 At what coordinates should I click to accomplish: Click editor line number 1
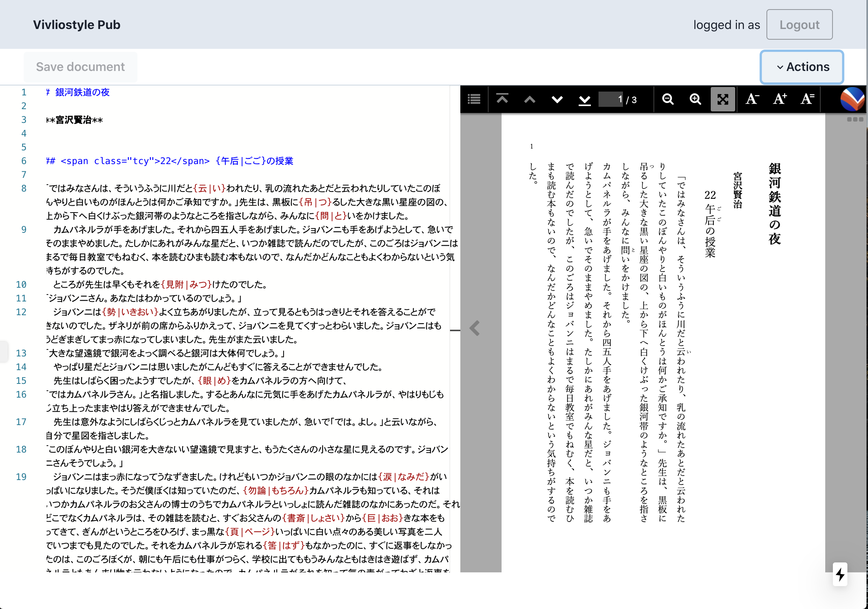click(24, 92)
